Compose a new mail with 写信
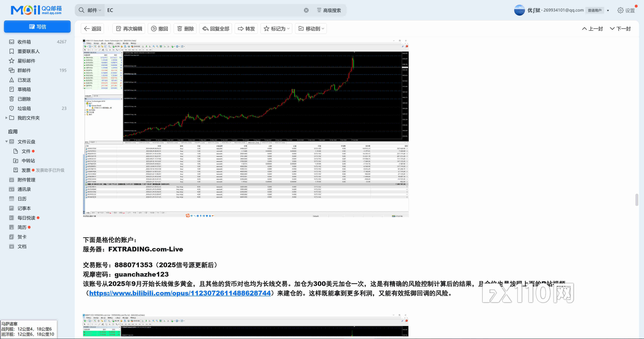644x339 pixels. (x=37, y=27)
